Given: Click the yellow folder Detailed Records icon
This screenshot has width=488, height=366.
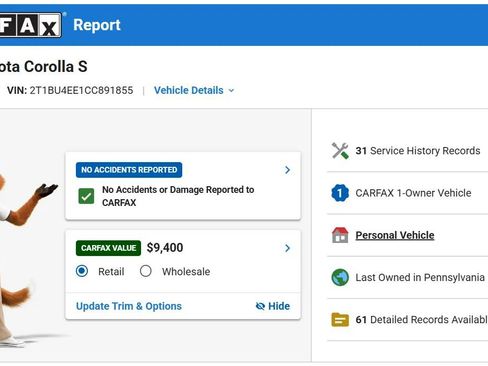Looking at the screenshot, I should click(340, 320).
